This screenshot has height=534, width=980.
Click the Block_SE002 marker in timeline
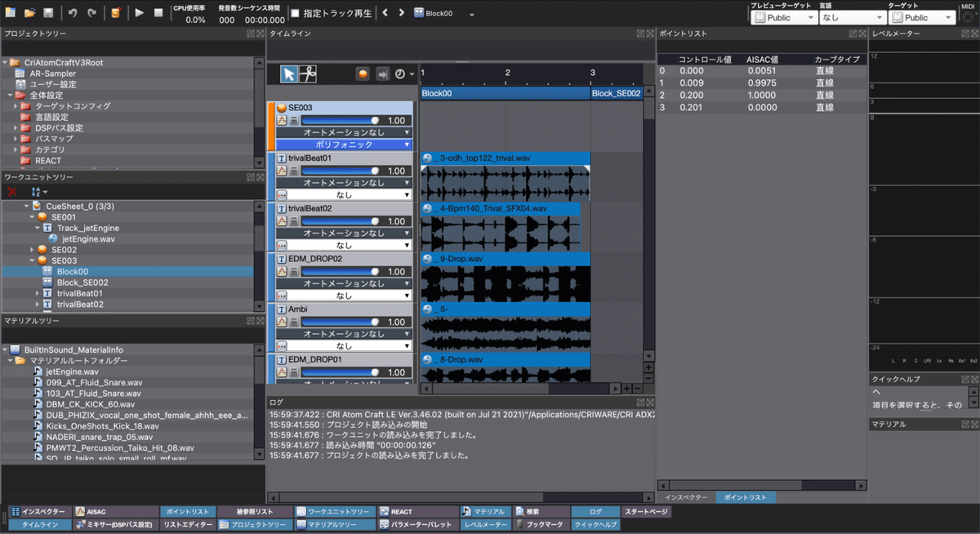click(617, 94)
